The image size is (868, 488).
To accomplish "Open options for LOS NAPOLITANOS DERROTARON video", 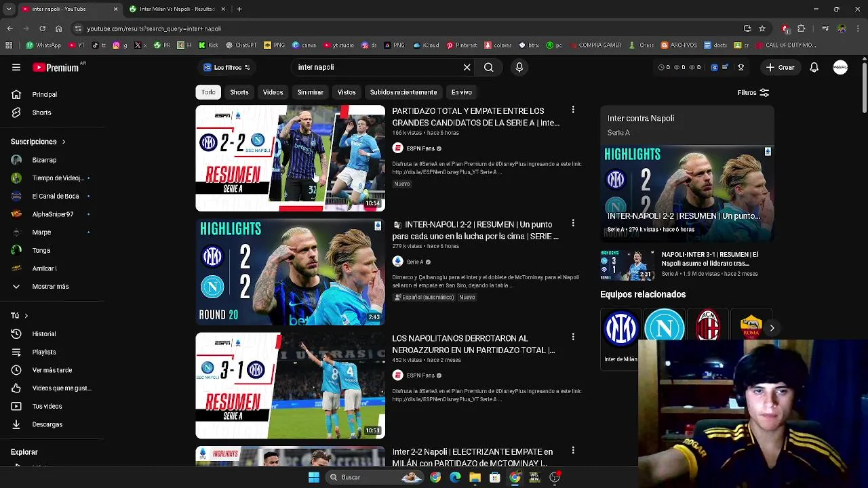I will (573, 337).
